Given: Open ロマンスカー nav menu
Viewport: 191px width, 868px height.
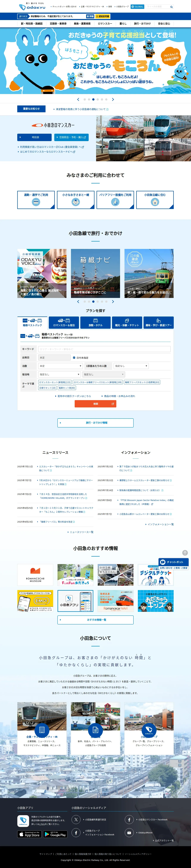Looking at the screenshot, I should 105,24.
